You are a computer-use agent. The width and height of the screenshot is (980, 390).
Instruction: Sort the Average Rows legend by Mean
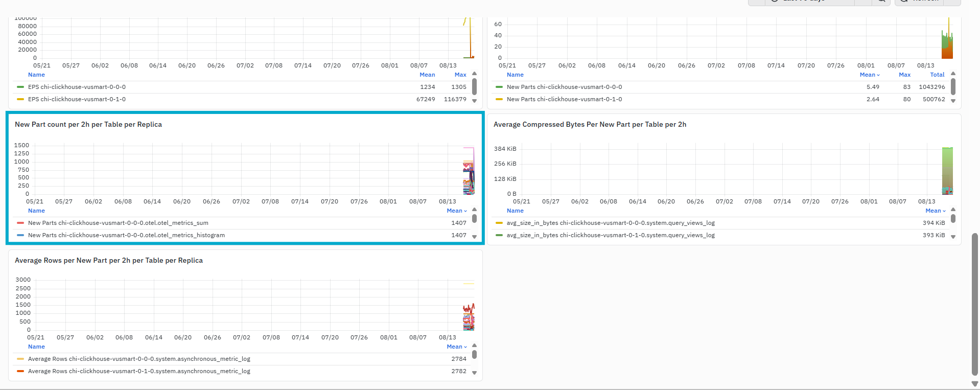[x=457, y=347]
